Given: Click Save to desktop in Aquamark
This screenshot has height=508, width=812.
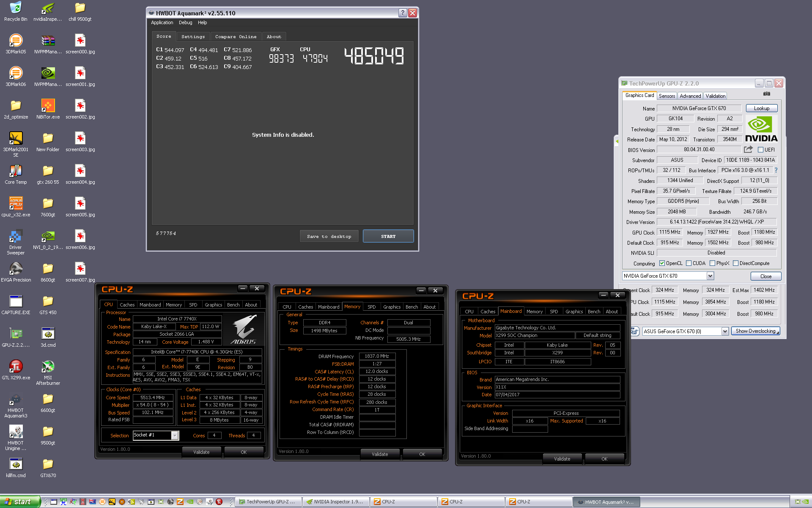Looking at the screenshot, I should (329, 236).
